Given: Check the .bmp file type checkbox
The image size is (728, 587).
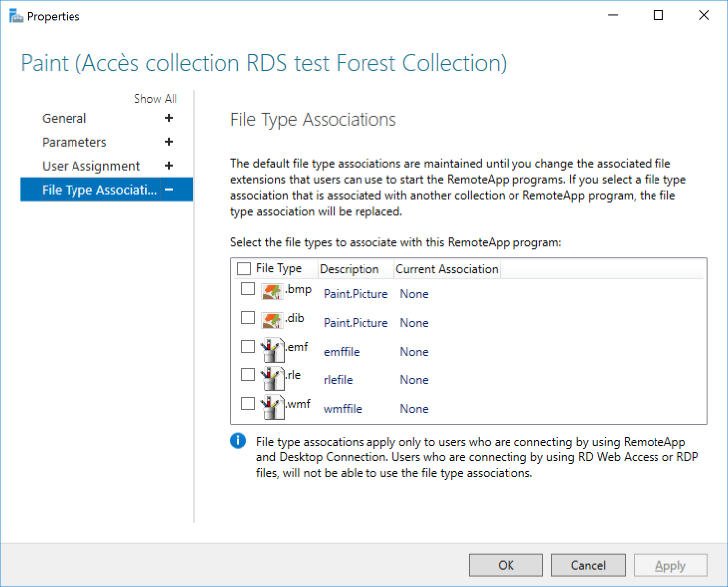Looking at the screenshot, I should click(248, 289).
